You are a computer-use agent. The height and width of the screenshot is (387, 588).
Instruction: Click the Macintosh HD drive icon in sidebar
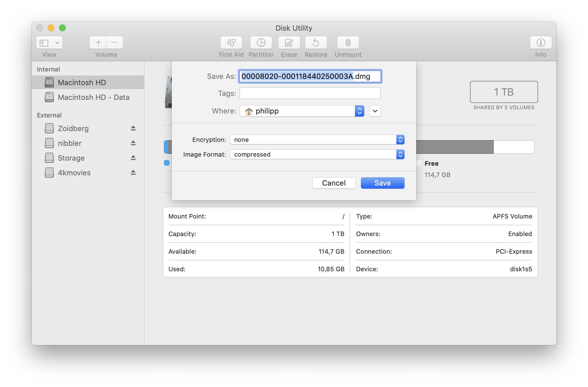(49, 82)
